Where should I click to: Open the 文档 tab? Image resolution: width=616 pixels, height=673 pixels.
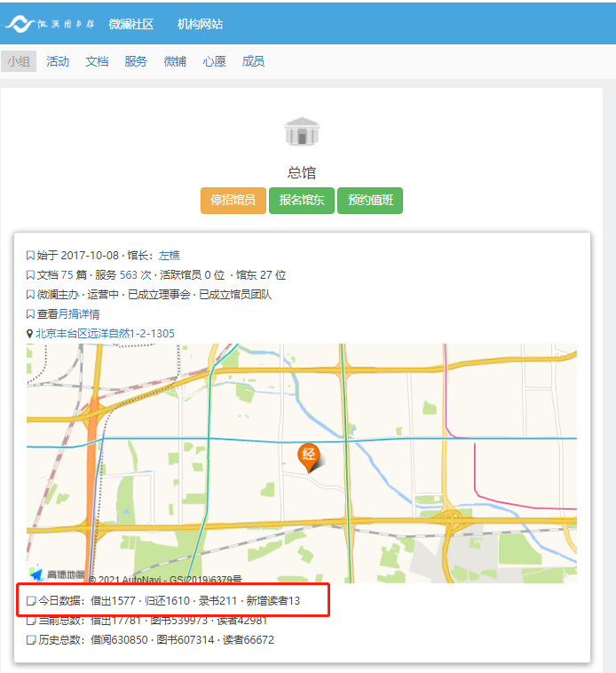point(97,61)
